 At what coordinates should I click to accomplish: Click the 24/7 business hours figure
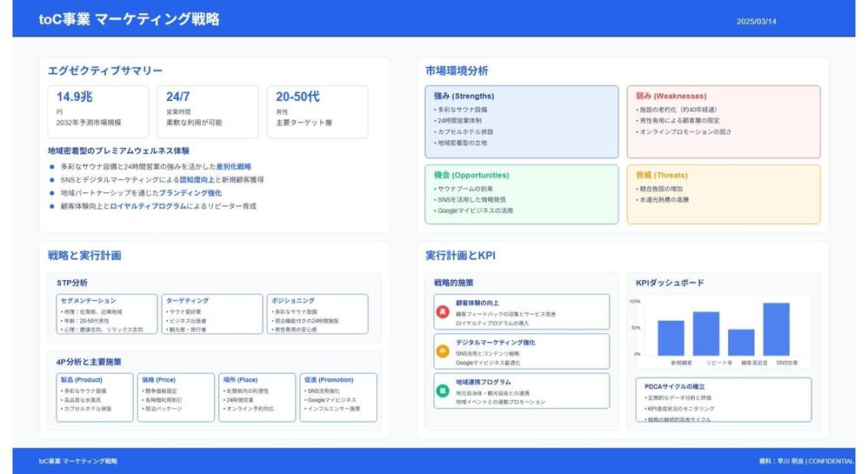coord(177,97)
